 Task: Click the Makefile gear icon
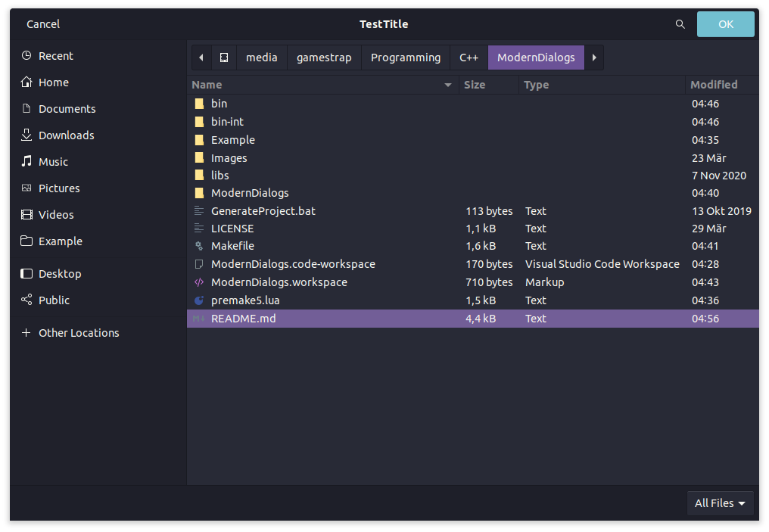click(199, 246)
